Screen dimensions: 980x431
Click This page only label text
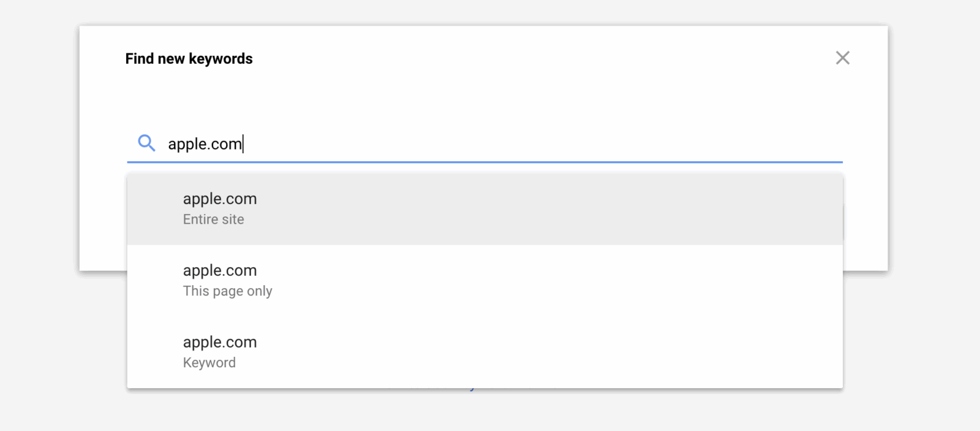point(227,291)
